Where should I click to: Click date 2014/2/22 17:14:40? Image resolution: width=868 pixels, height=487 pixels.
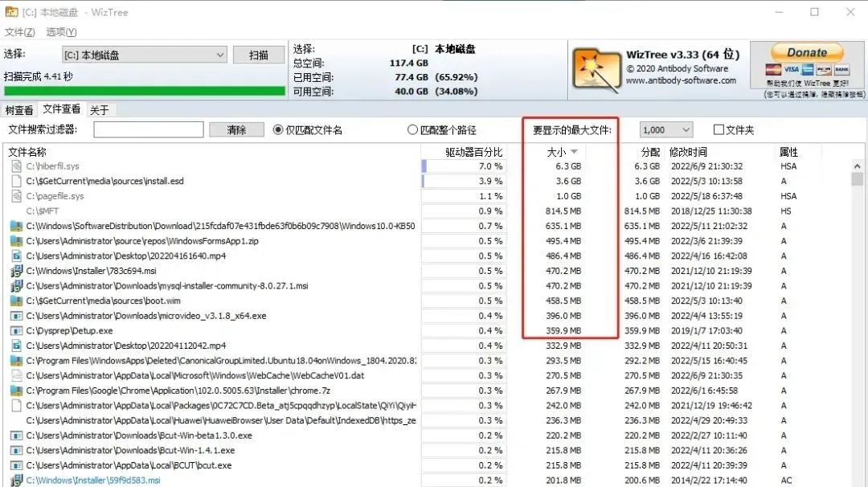pyautogui.click(x=709, y=481)
